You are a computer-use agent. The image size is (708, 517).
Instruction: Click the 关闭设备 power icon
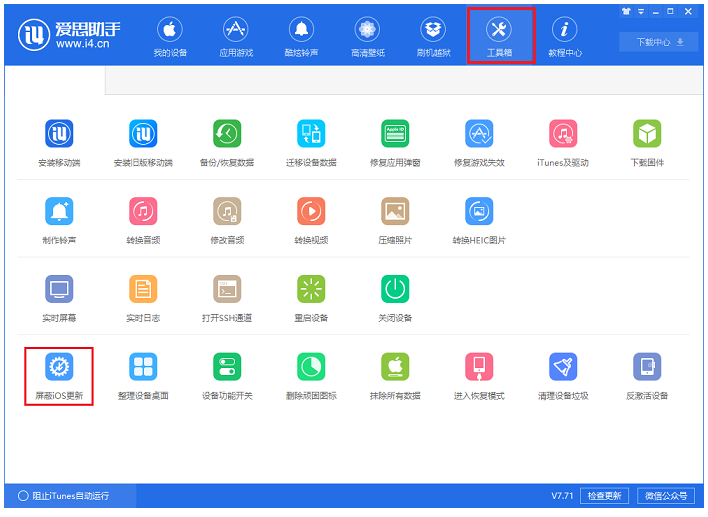tap(395, 290)
